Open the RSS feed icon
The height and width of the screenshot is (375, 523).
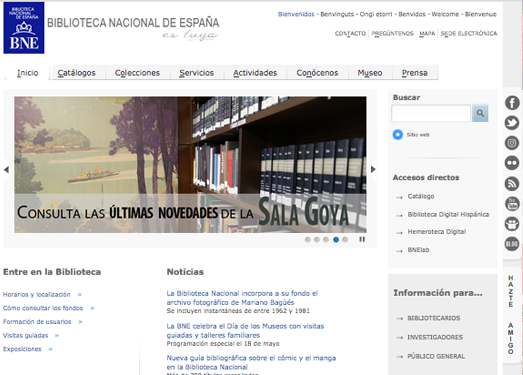(x=512, y=183)
